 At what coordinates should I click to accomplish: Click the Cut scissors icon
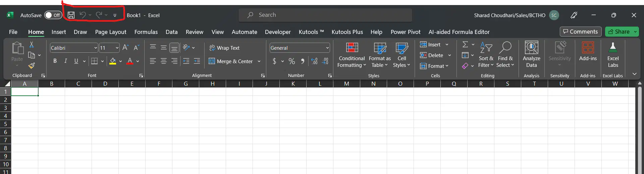(x=32, y=44)
